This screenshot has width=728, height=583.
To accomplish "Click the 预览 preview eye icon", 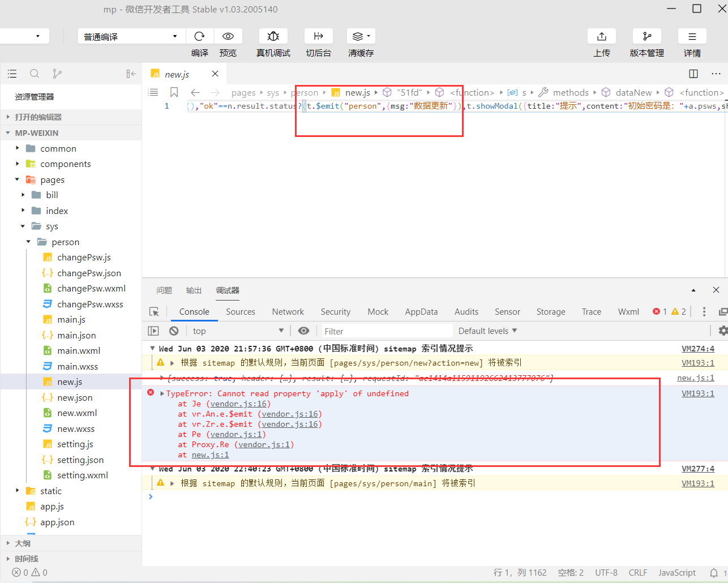I will [x=228, y=36].
